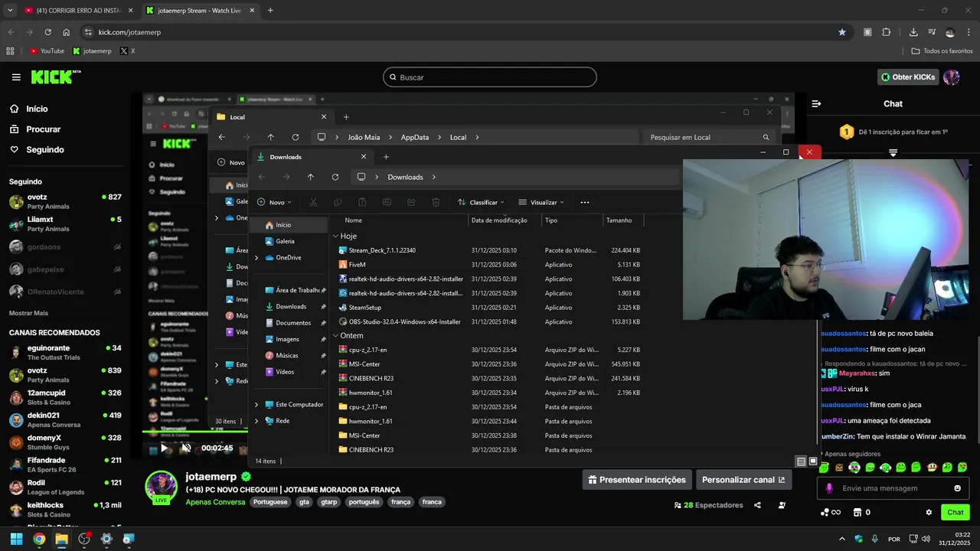Viewport: 980px width, 551px height.
Task: Open the Windows Start menu
Action: [16, 539]
